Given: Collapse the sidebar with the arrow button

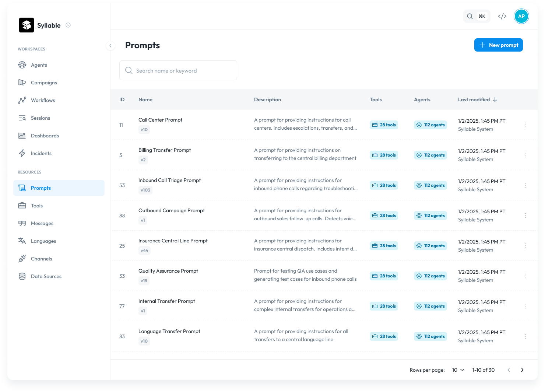Looking at the screenshot, I should 110,46.
